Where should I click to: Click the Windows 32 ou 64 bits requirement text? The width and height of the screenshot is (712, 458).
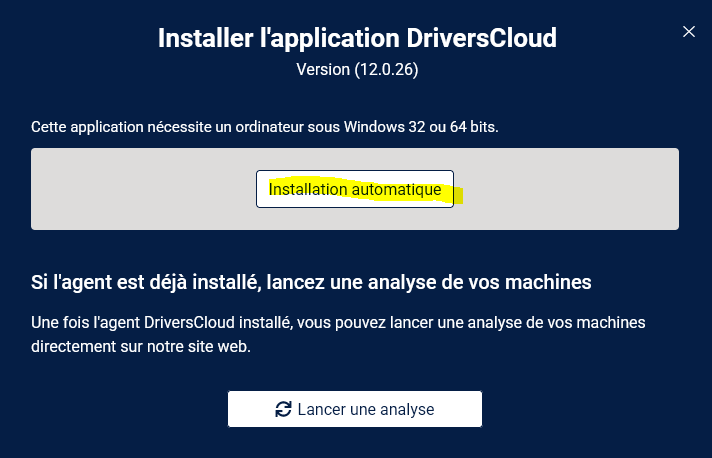[265, 127]
